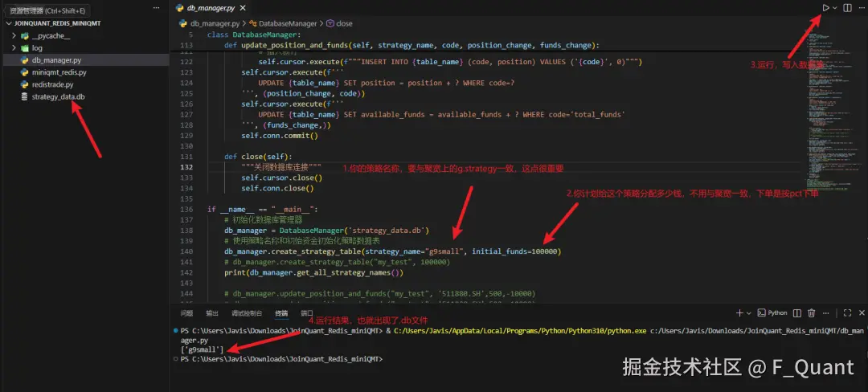Open terminal launch profile dropdown chevron
868x392 pixels.
748,313
